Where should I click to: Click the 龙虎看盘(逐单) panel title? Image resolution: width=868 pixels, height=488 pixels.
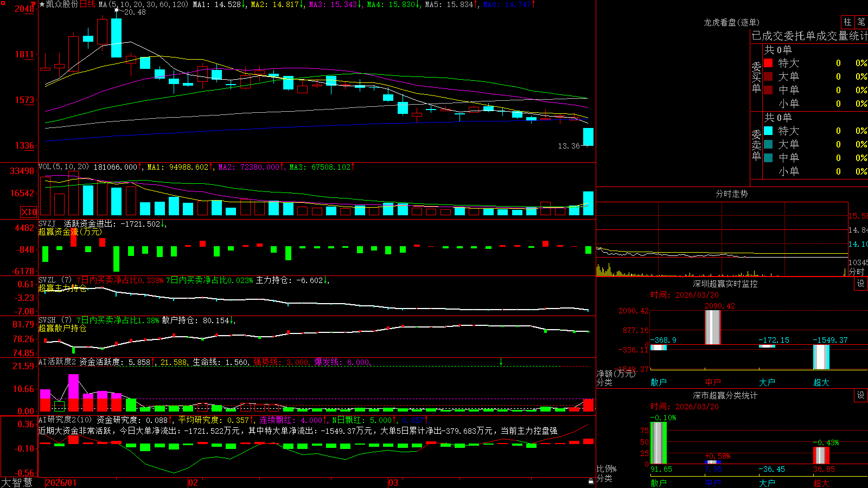pyautogui.click(x=732, y=22)
